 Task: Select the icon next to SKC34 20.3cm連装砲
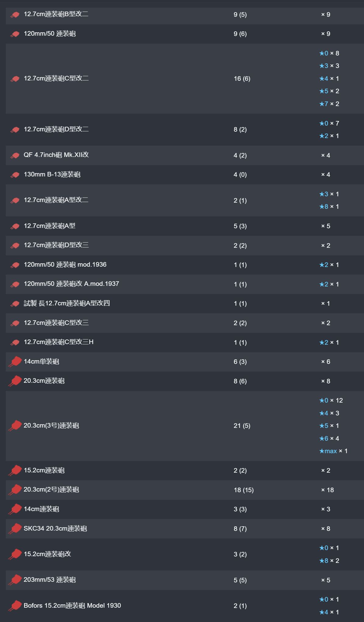[15, 529]
